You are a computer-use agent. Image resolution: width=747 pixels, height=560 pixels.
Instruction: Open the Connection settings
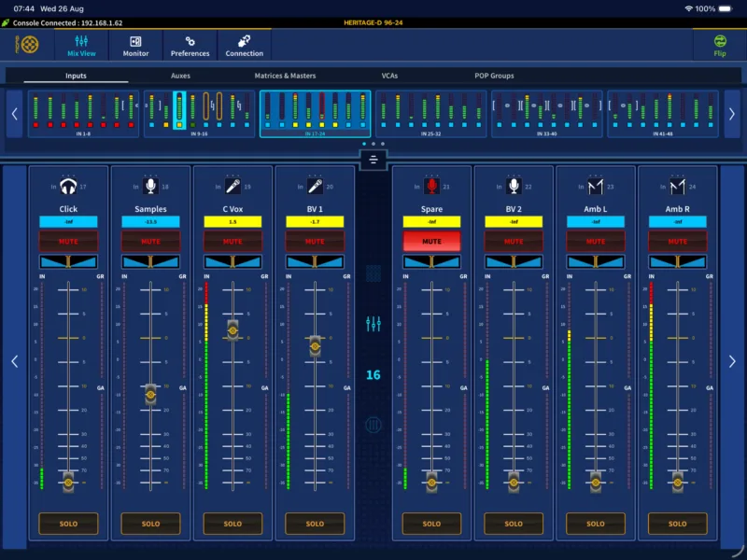(245, 46)
